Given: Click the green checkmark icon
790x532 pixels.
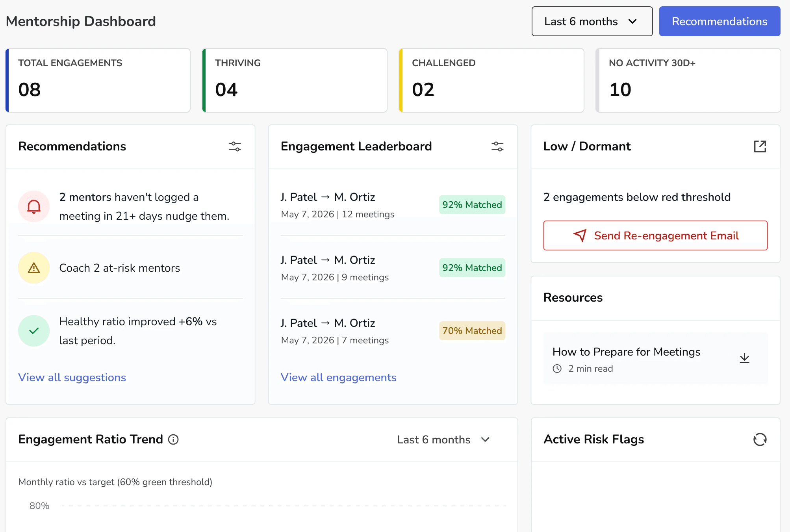Looking at the screenshot, I should 34,331.
